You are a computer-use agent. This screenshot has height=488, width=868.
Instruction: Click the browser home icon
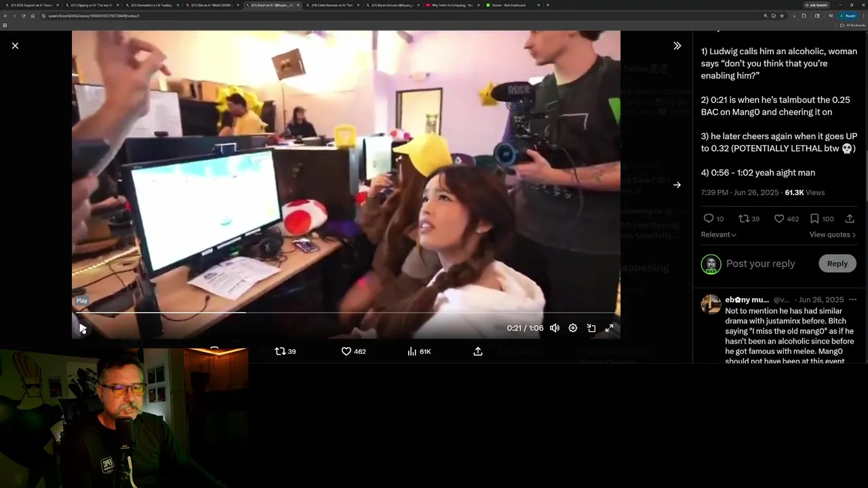tap(32, 16)
